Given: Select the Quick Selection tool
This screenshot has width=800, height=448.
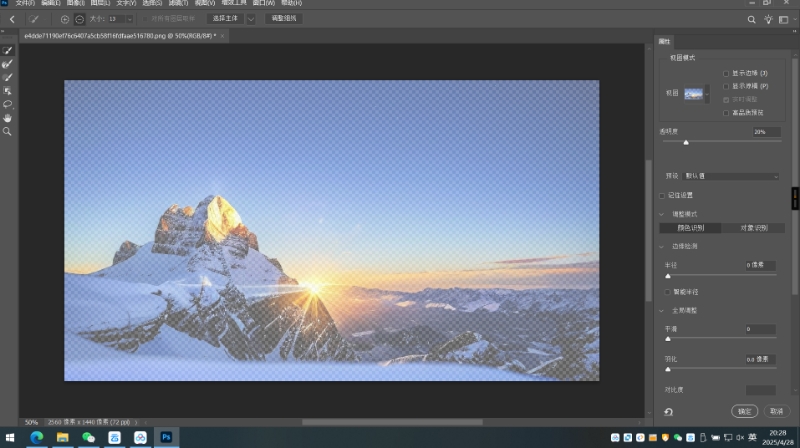Looking at the screenshot, I should pos(7,51).
